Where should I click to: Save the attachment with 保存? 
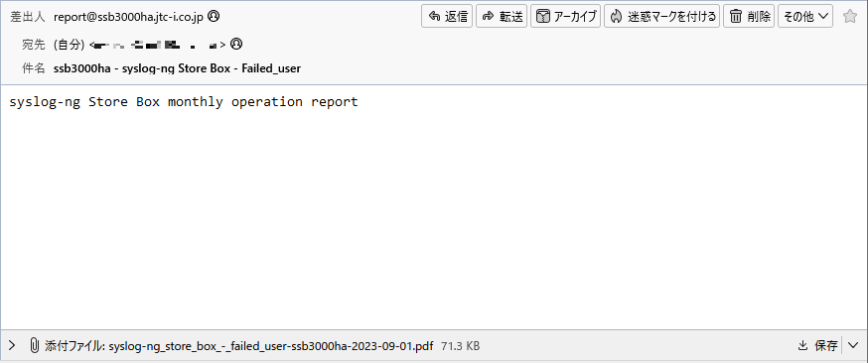pyautogui.click(x=817, y=346)
